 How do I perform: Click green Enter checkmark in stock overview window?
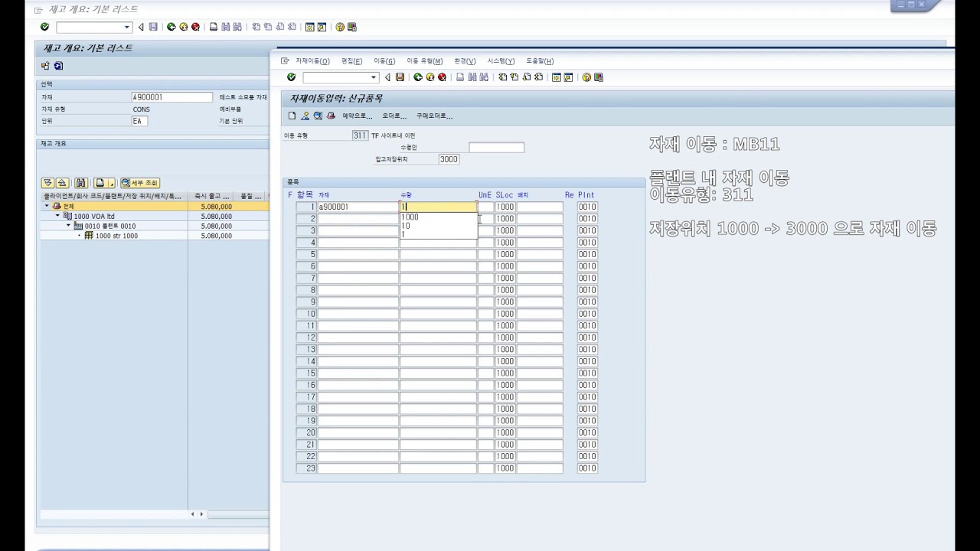44,27
